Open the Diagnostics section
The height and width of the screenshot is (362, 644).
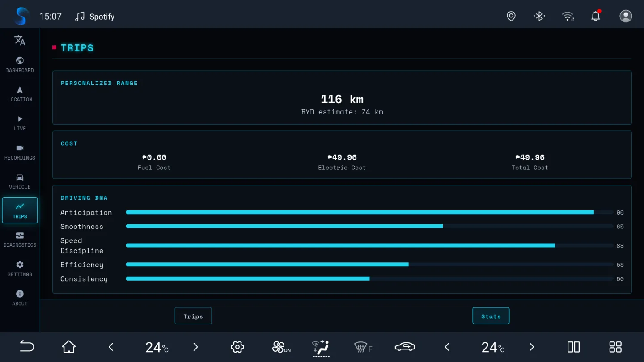[20, 240]
